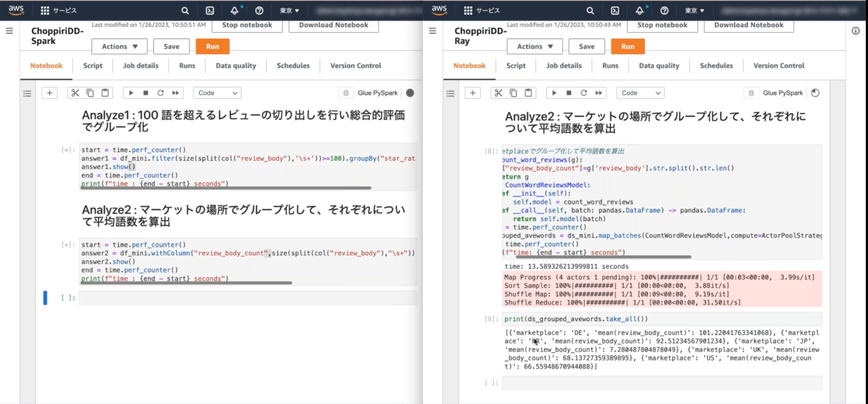Expand Code cell type dropdown in Ray notebook

tap(640, 93)
